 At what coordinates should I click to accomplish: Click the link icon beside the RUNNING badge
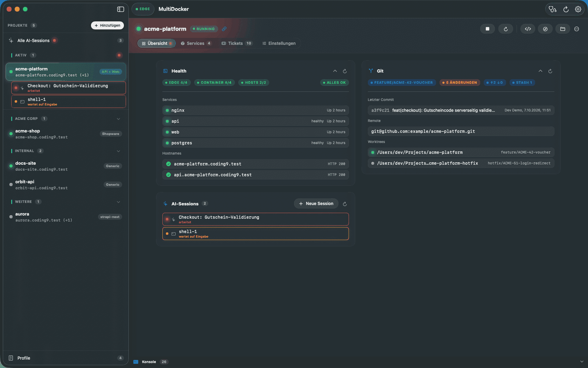224,29
